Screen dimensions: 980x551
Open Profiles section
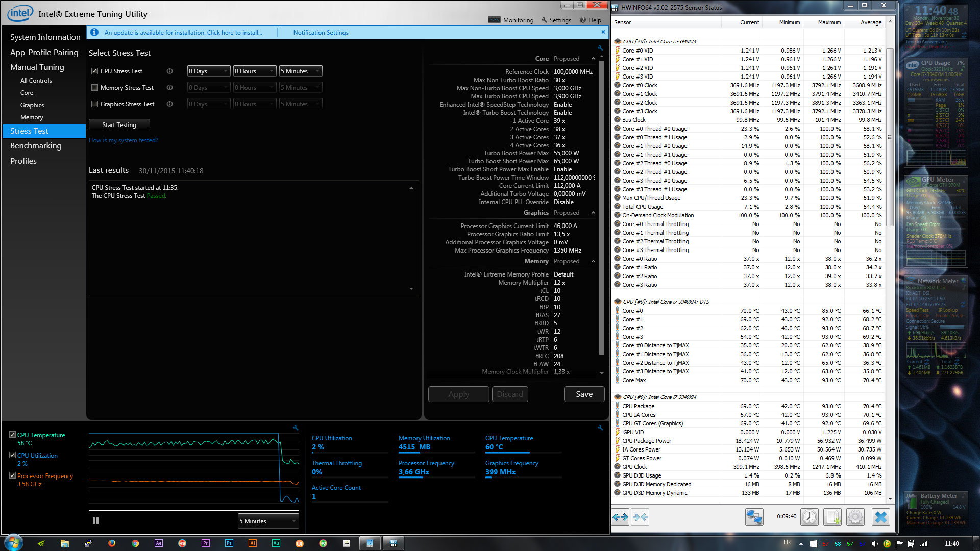(23, 161)
